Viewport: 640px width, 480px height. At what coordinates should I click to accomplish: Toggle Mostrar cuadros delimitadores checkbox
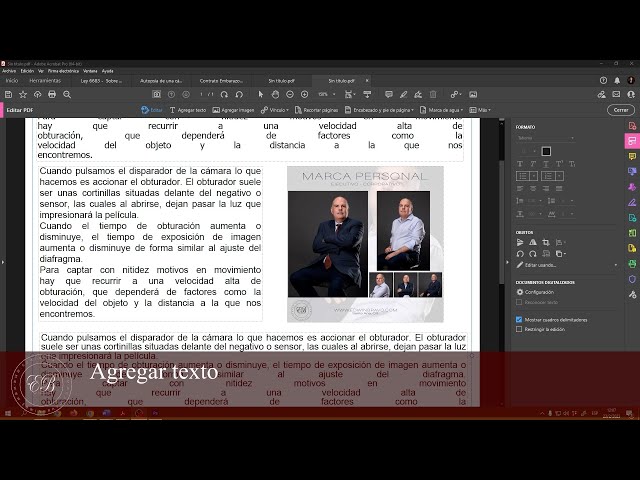[x=519, y=320]
